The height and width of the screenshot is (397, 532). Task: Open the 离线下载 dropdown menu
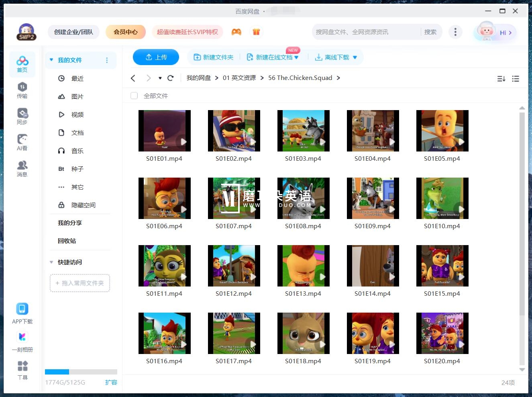[355, 57]
